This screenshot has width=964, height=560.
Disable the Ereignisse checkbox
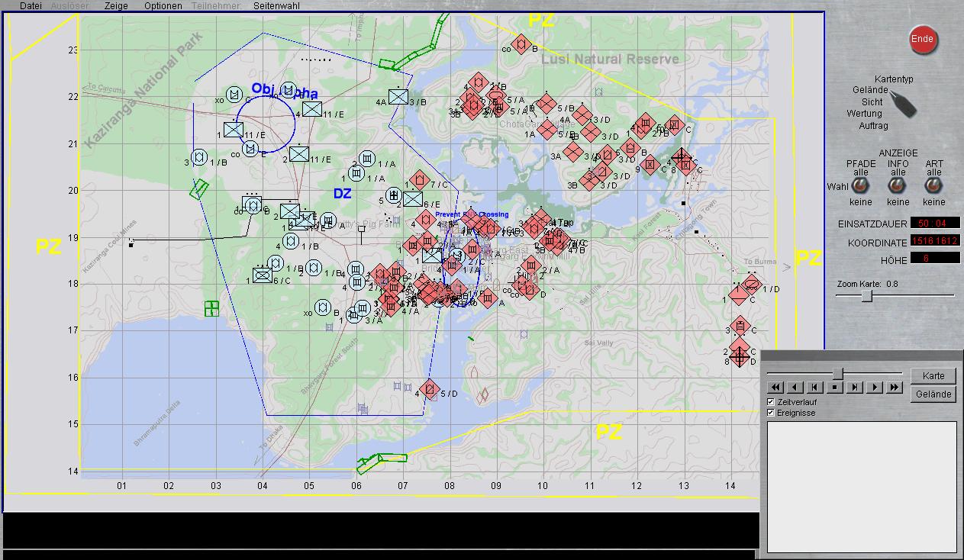pos(771,413)
